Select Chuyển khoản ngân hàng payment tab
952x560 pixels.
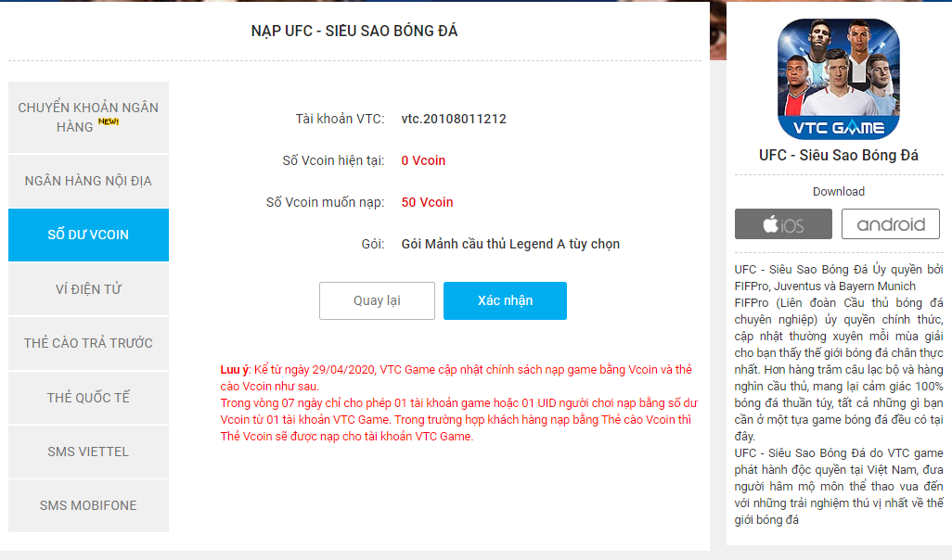coord(89,117)
